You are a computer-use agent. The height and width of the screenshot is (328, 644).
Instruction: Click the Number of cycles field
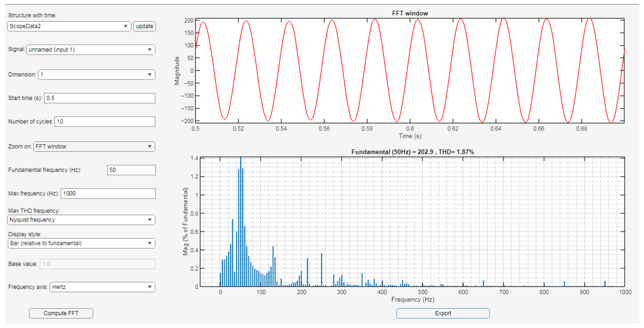[105, 122]
